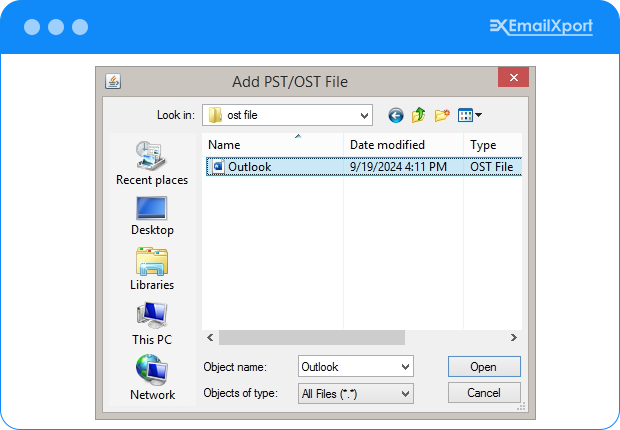Go back using the blue arrow icon

(x=395, y=115)
